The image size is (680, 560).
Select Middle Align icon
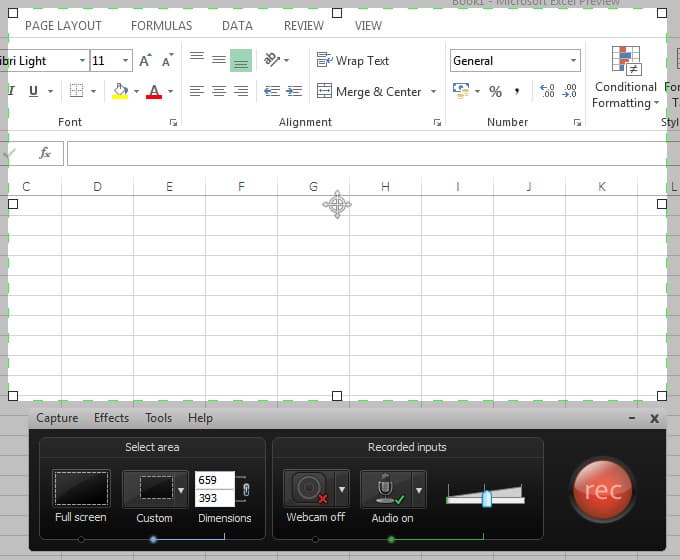(219, 60)
